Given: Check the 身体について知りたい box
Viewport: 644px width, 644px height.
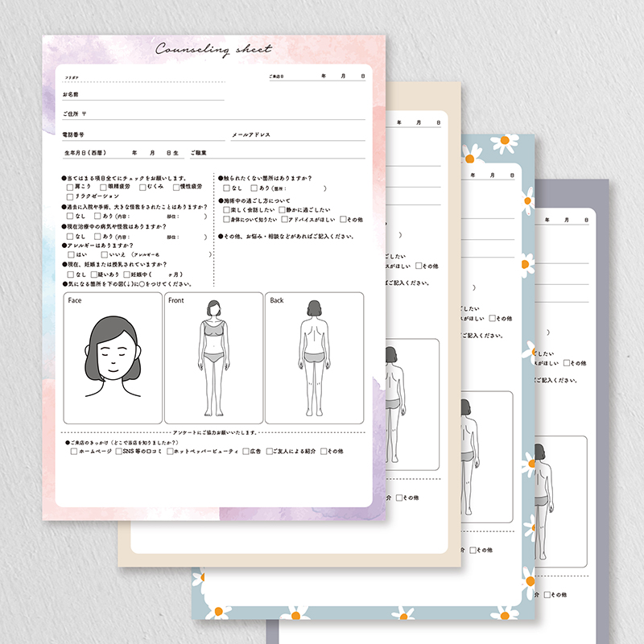Looking at the screenshot, I should coord(227,219).
